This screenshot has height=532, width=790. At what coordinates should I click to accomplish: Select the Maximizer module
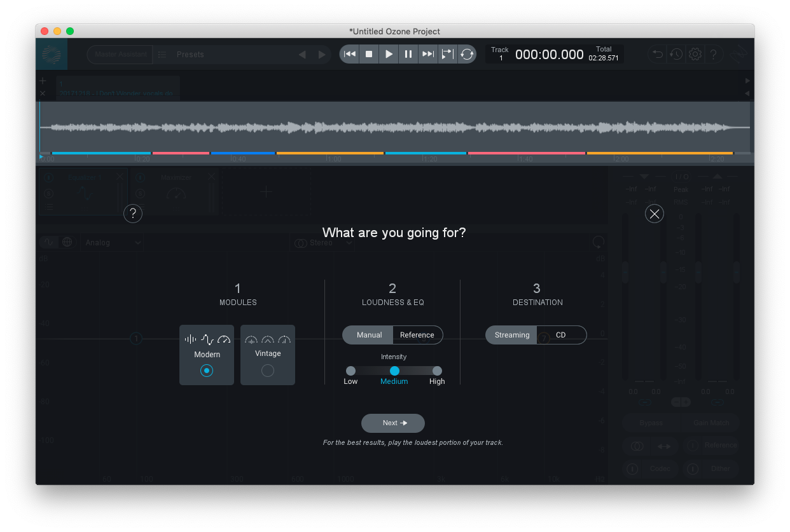(x=175, y=192)
